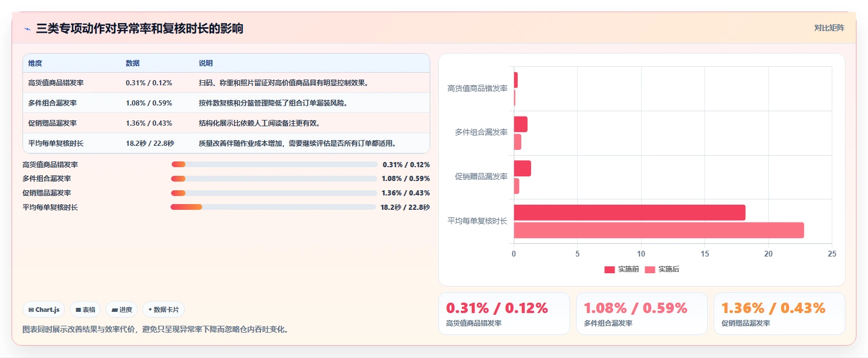Click description starting 质量改善伴随作业成本

pyautogui.click(x=298, y=144)
